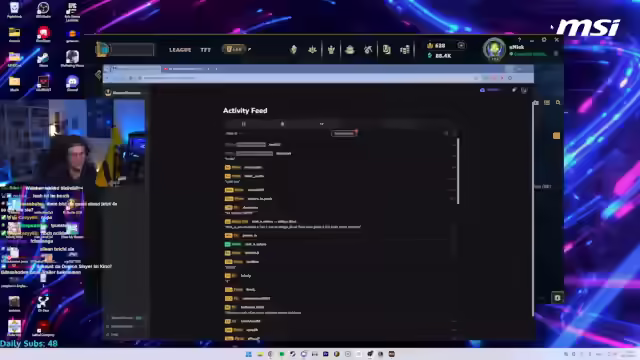Pause the Activity Feed
The height and width of the screenshot is (360, 640).
pyautogui.click(x=244, y=124)
